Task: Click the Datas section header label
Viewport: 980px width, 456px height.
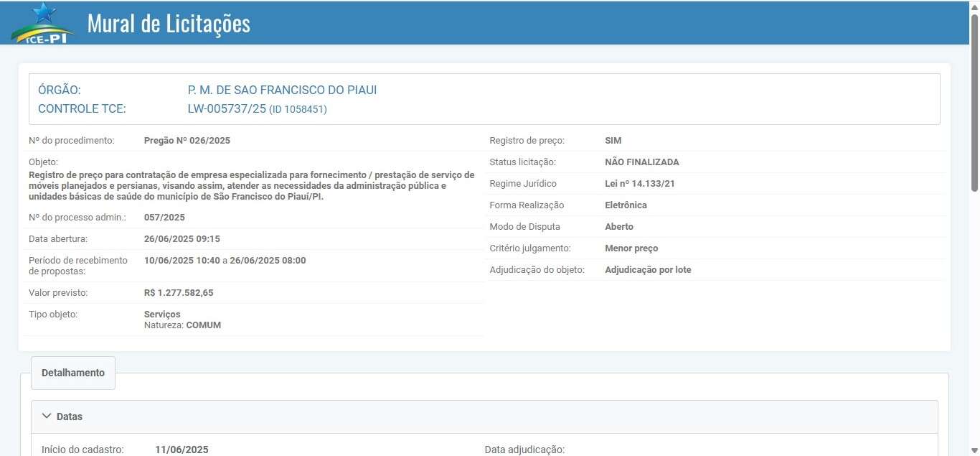Action: (70, 417)
